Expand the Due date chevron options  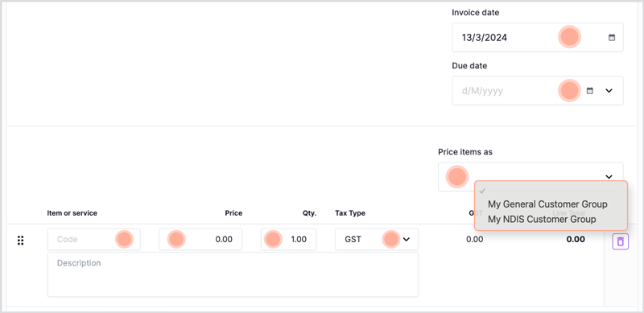point(609,91)
